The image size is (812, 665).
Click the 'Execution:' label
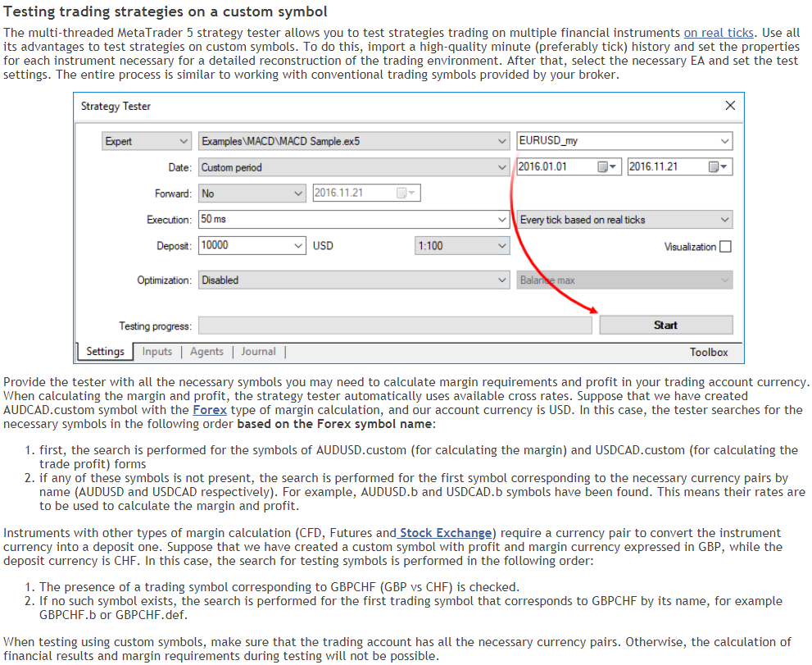[x=169, y=220]
